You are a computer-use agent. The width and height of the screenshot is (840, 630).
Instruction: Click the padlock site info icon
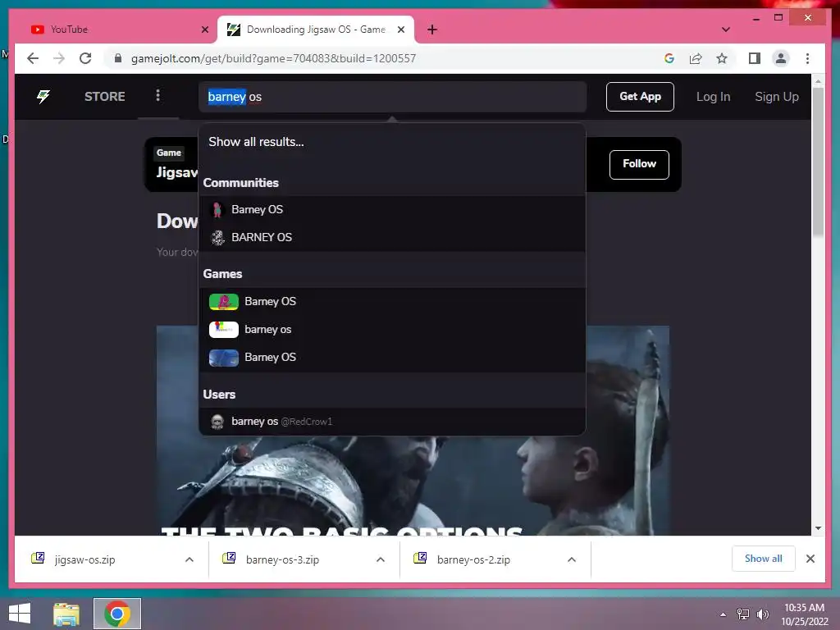point(118,58)
